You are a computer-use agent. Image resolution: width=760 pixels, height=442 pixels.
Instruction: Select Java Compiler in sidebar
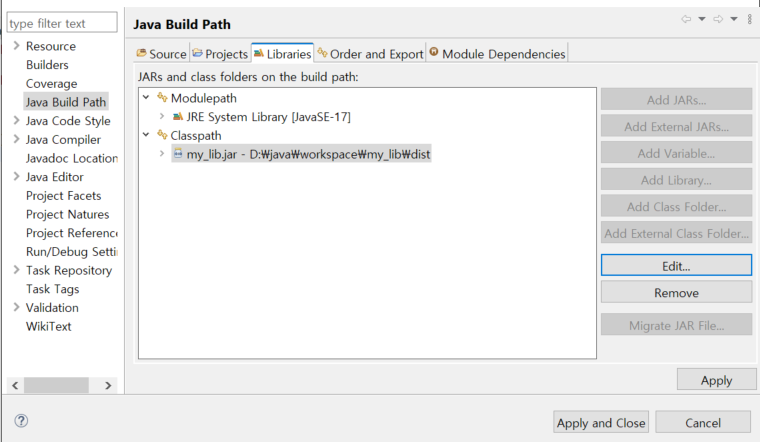pos(63,140)
